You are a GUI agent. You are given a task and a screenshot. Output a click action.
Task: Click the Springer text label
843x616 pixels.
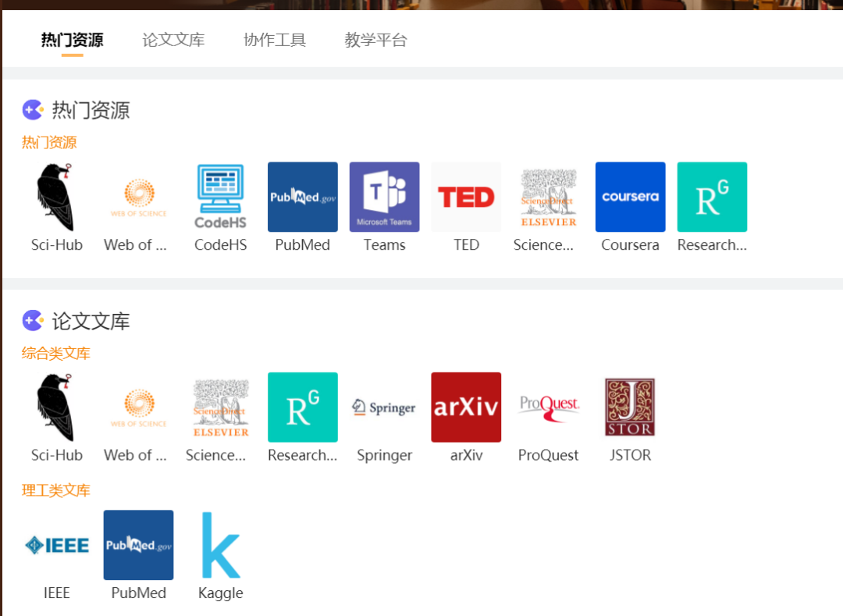coord(384,455)
